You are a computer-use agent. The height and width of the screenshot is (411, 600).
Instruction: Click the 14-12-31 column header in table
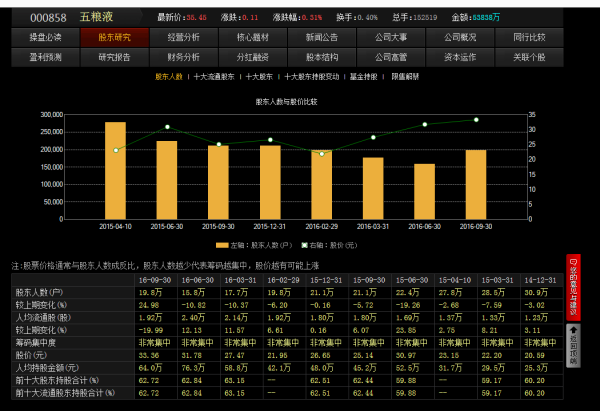pyautogui.click(x=540, y=280)
